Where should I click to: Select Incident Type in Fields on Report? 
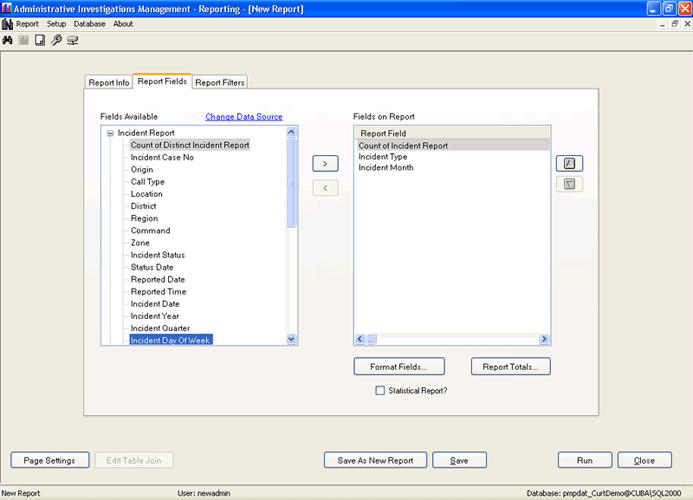click(x=383, y=157)
